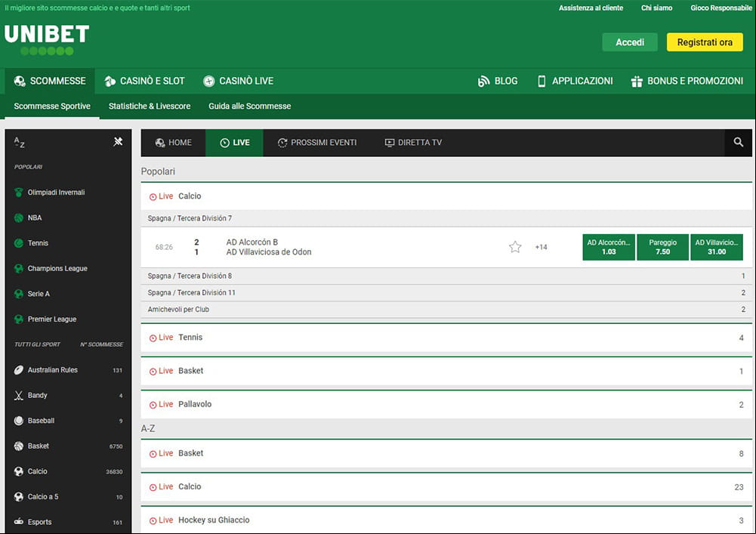The height and width of the screenshot is (534, 756).
Task: Click the Basket icon in sidebar
Action: 19,446
